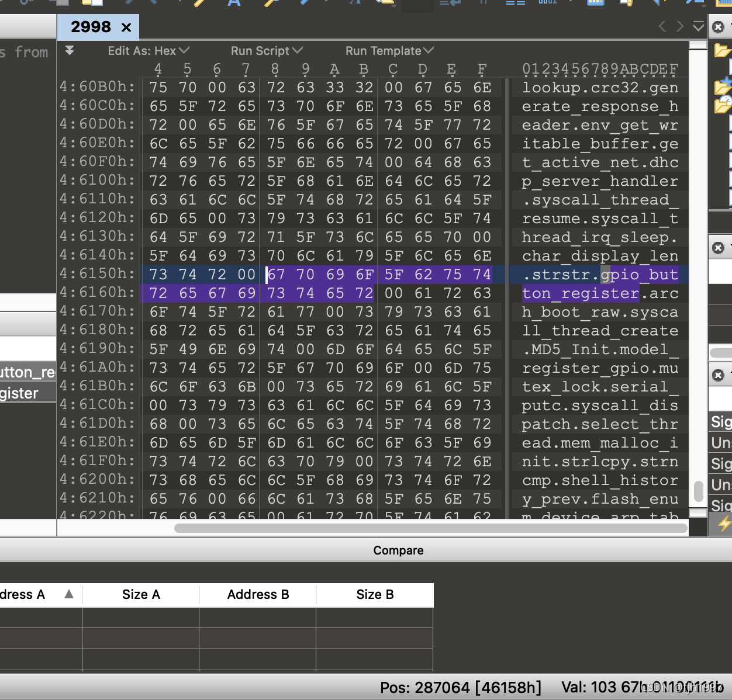Click the Pos: 287064 [46158h] status entry

[461, 688]
